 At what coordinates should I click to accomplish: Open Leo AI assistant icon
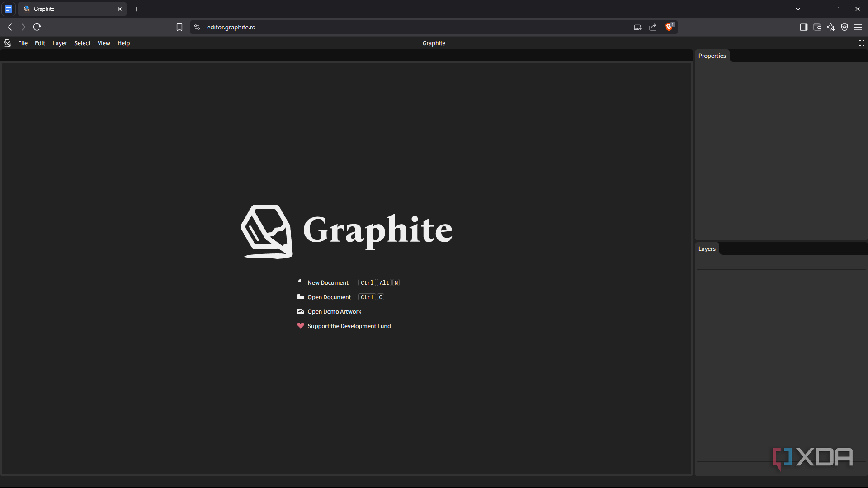tap(831, 27)
